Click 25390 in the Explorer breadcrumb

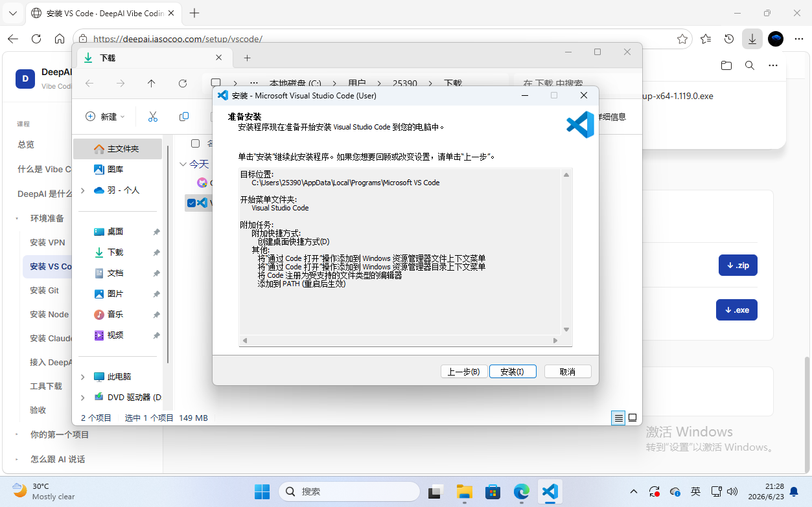point(405,84)
